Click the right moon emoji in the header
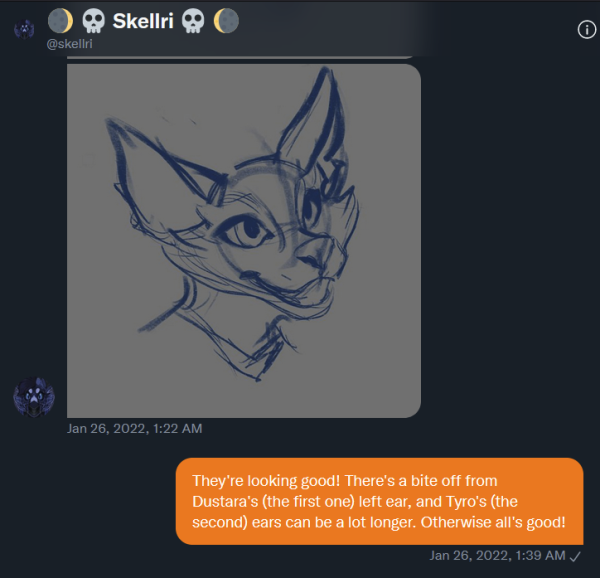The height and width of the screenshot is (578, 600). click(x=226, y=21)
